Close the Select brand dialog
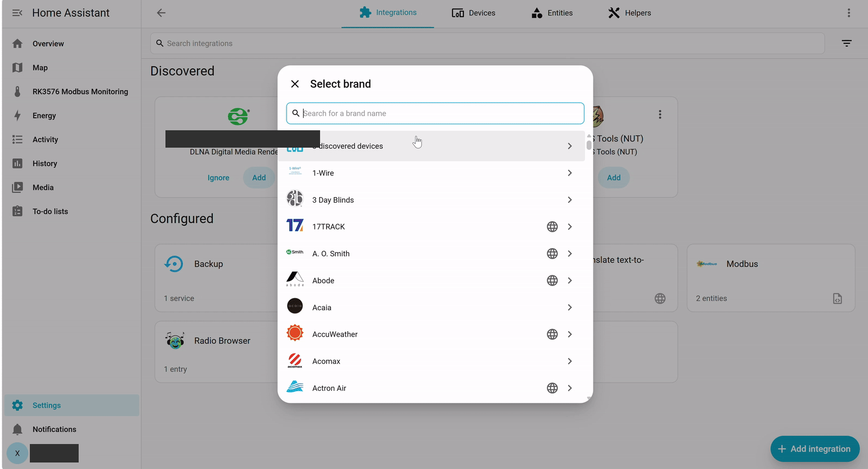This screenshot has height=469, width=868. click(x=295, y=84)
